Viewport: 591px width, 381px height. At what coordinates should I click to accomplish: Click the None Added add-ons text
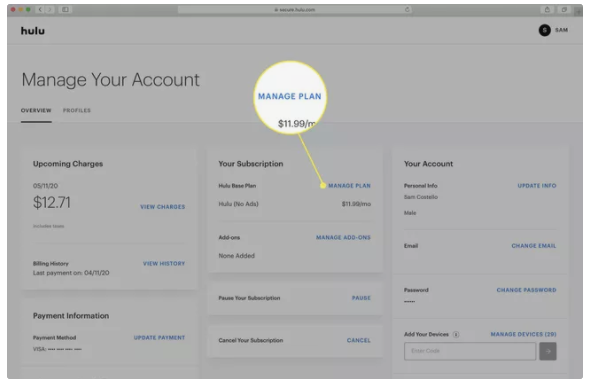pyautogui.click(x=237, y=256)
